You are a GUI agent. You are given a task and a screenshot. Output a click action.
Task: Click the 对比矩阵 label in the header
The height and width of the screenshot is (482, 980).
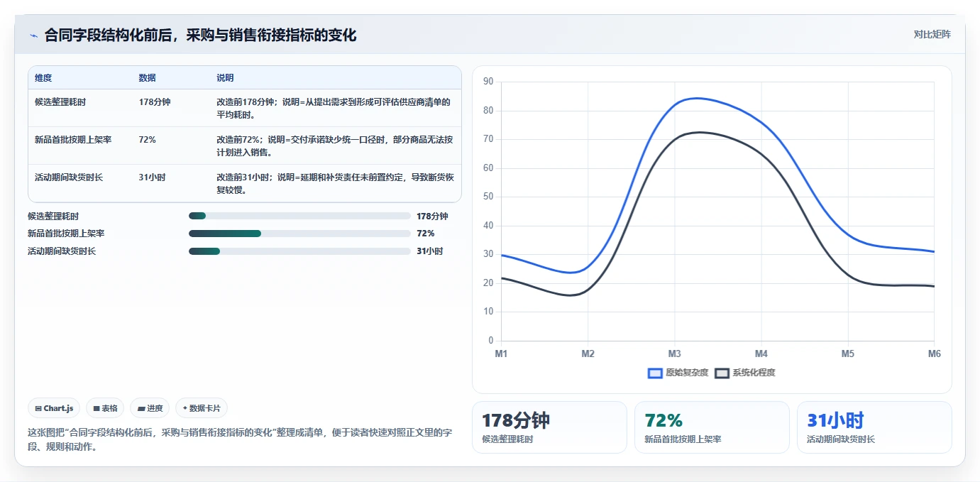(x=932, y=34)
